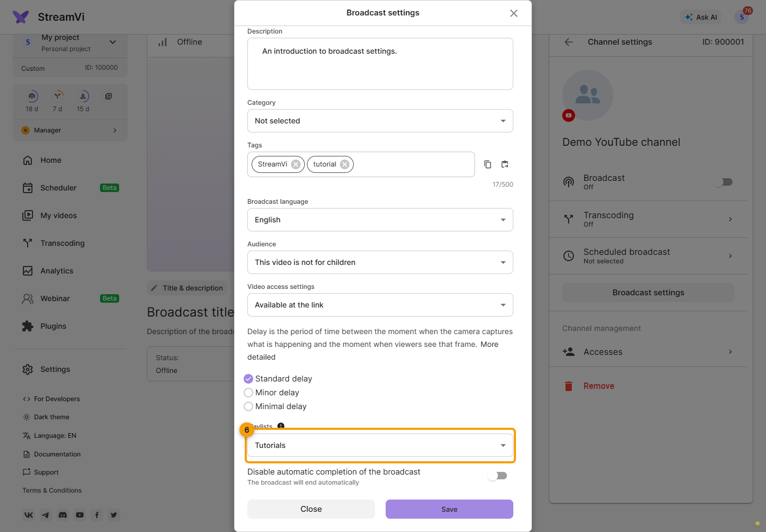Screen dimensions: 766x532
Task: Click the StreamVi butterfly logo
Action: coord(21,17)
